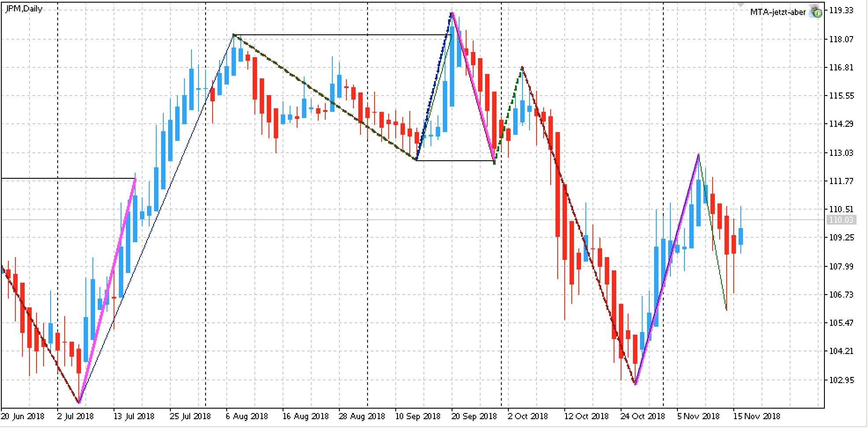Click the 110.51 price scale label
The width and height of the screenshot is (868, 428).
(841, 209)
